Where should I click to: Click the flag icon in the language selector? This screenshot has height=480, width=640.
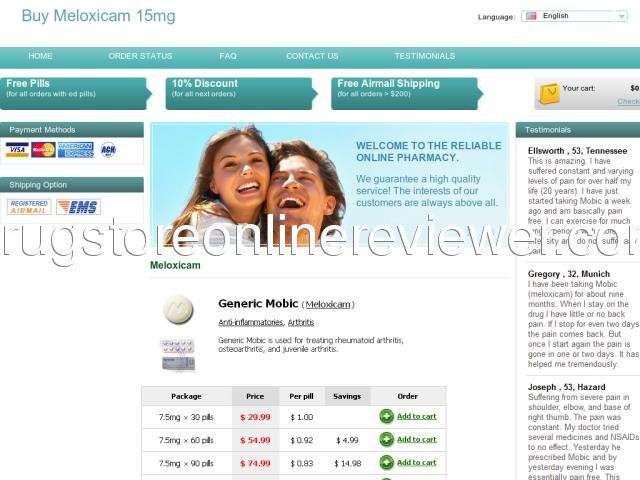pyautogui.click(x=531, y=16)
